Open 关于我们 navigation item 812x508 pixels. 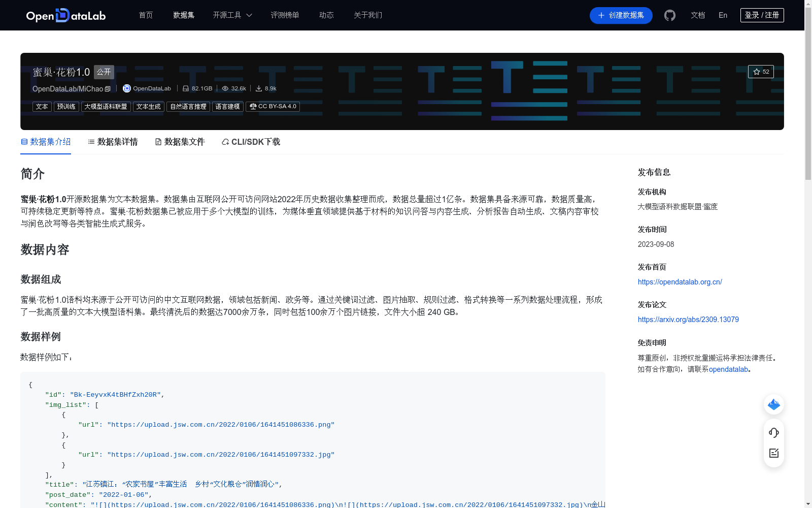[368, 15]
